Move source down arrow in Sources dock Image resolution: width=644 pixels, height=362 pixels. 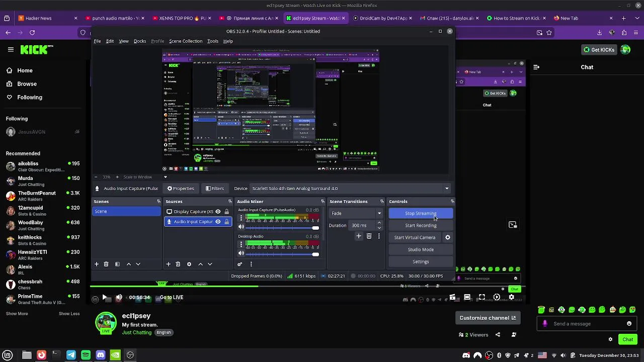pos(210,264)
